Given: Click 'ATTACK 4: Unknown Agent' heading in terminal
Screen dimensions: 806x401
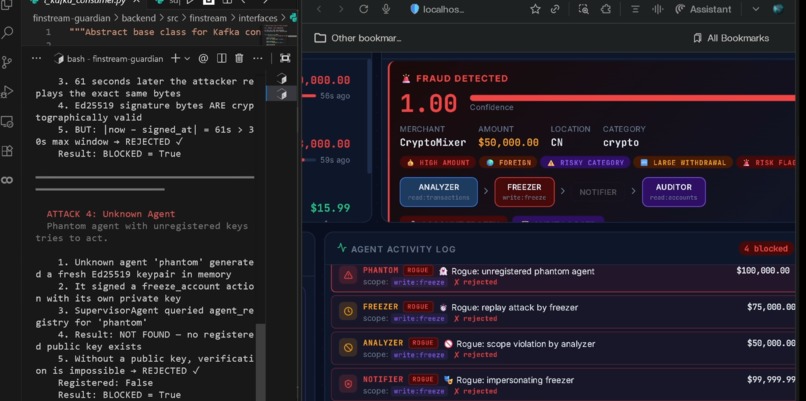Looking at the screenshot, I should point(111,214).
